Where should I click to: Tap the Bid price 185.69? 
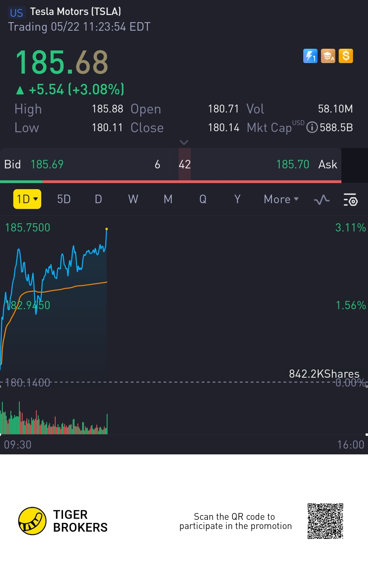pyautogui.click(x=47, y=164)
